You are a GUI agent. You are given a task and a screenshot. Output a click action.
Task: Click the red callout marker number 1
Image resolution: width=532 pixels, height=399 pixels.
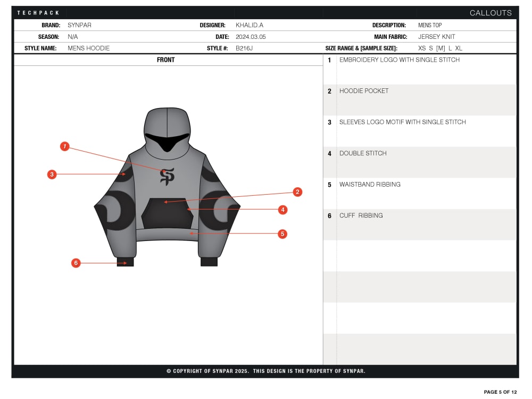65,146
